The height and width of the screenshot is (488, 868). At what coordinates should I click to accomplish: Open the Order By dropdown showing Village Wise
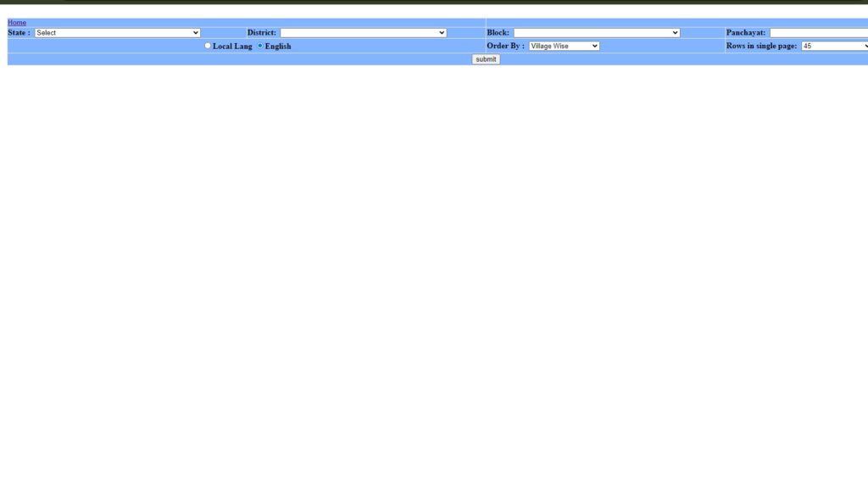tap(564, 46)
